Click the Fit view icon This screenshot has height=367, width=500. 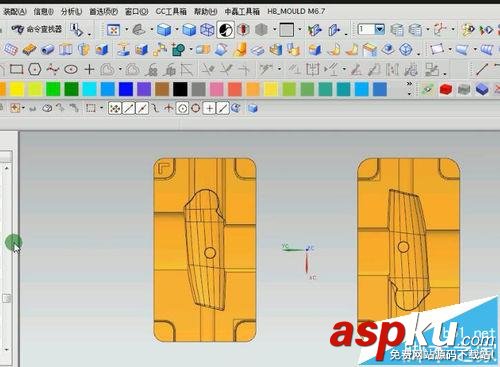click(x=113, y=30)
